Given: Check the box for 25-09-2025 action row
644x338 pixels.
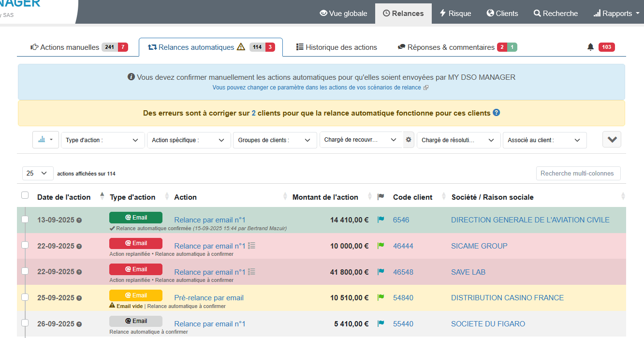Looking at the screenshot, I should (x=25, y=297).
